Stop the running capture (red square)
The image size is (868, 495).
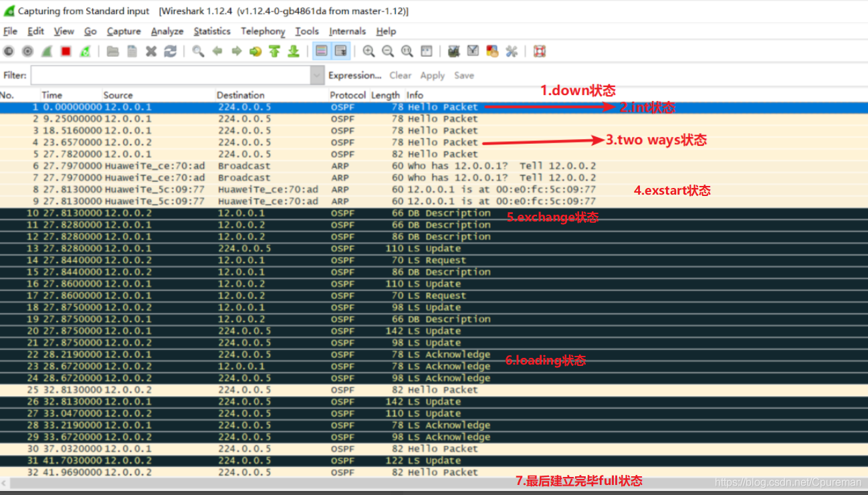[x=66, y=52]
